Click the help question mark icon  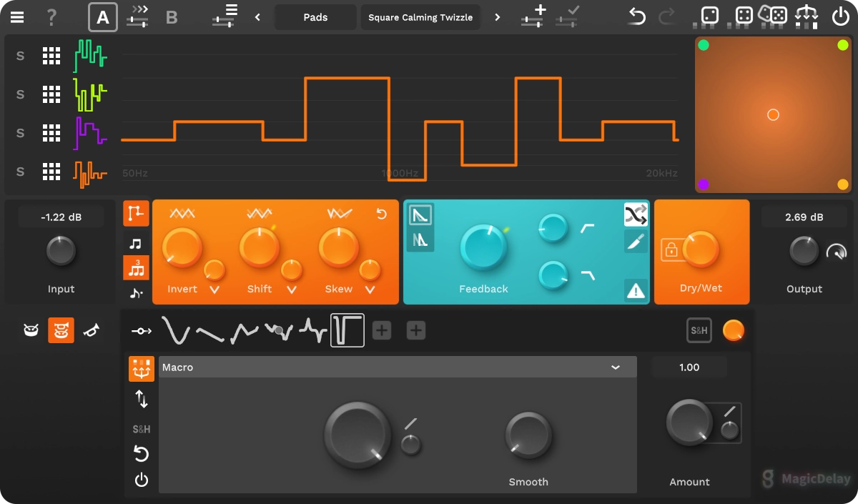click(x=51, y=17)
